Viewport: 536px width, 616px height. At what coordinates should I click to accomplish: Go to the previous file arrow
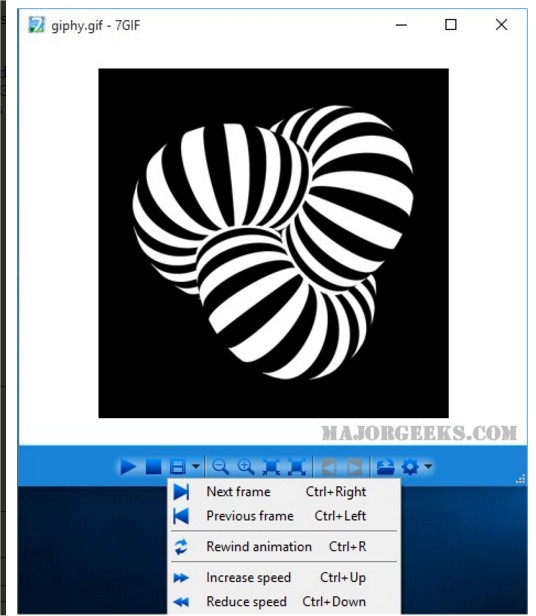coord(329,467)
